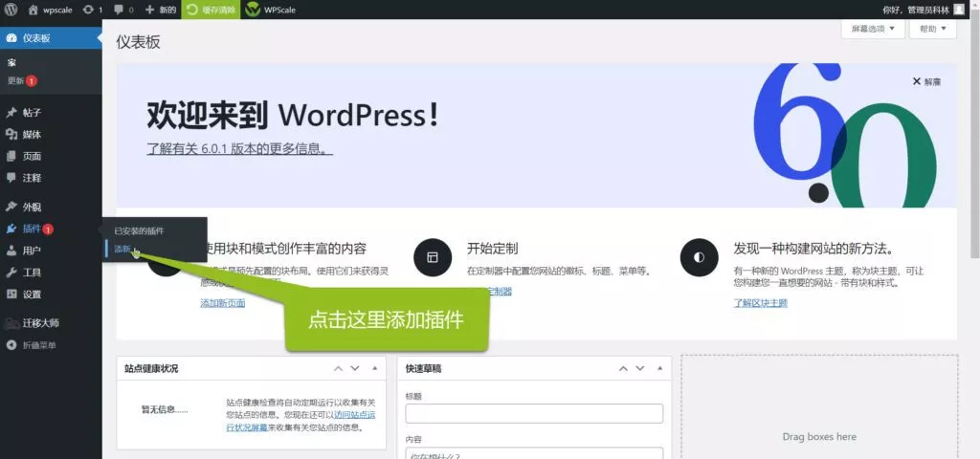Image resolution: width=980 pixels, height=459 pixels.
Task: Click 了解区块主题 link
Action: pyautogui.click(x=761, y=303)
